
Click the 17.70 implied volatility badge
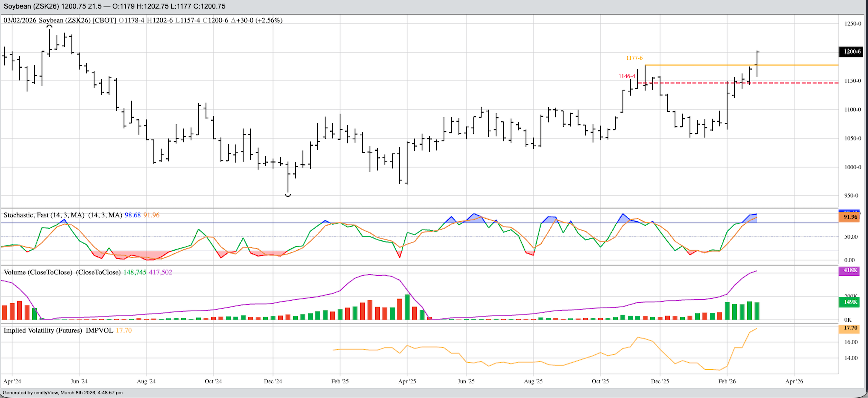coord(850,328)
